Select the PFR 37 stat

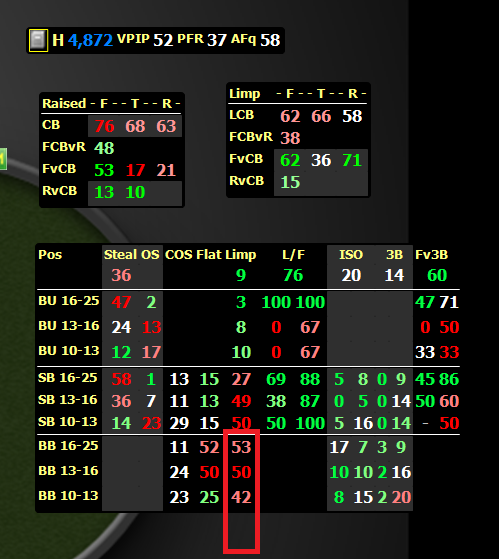coord(202,40)
